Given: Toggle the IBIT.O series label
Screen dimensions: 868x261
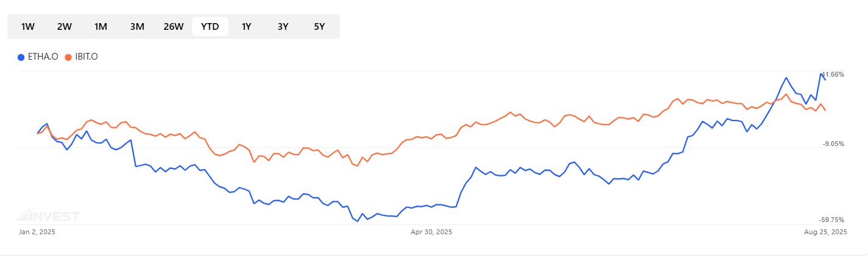Looking at the screenshot, I should 86,57.
